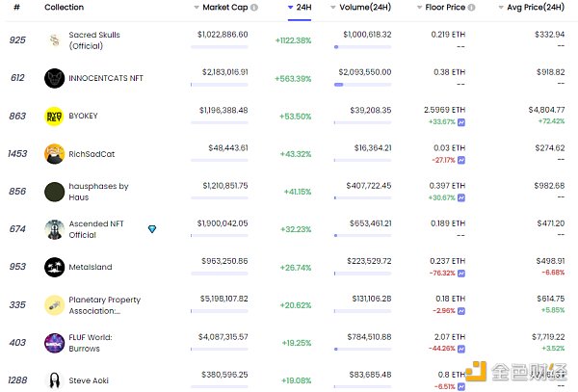Click the Collection column header
Image resolution: width=578 pixels, height=392 pixels.
click(x=64, y=7)
